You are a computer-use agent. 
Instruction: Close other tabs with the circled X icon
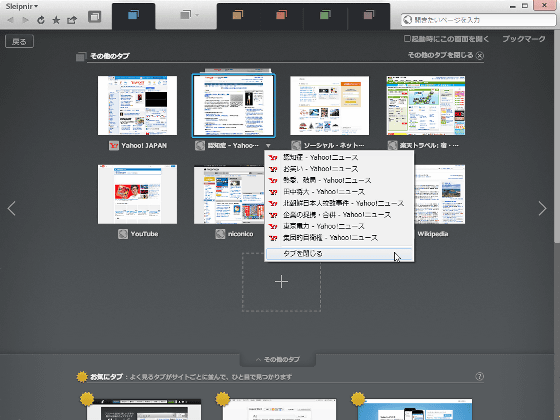coord(480,56)
